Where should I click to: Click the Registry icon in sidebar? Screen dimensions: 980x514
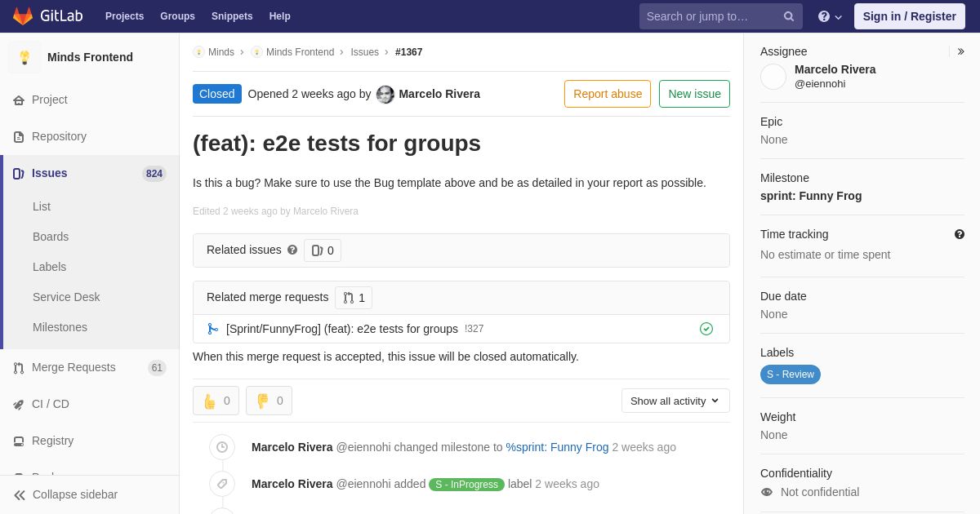[x=19, y=441]
